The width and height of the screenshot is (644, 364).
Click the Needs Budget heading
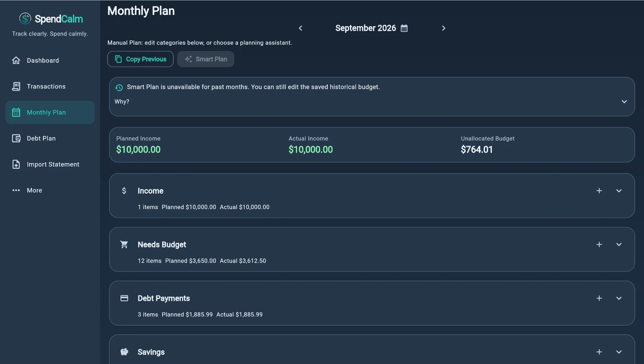162,245
